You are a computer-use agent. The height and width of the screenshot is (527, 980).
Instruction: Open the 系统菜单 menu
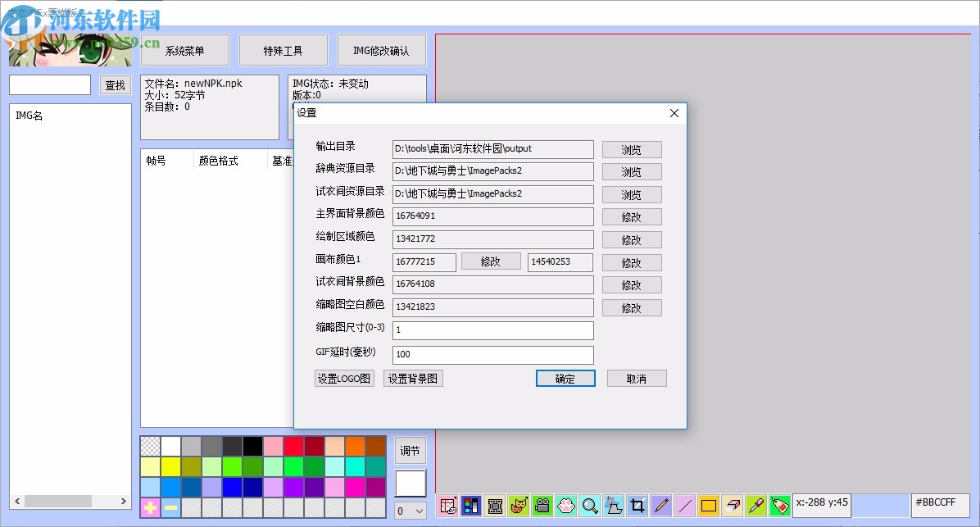[184, 49]
